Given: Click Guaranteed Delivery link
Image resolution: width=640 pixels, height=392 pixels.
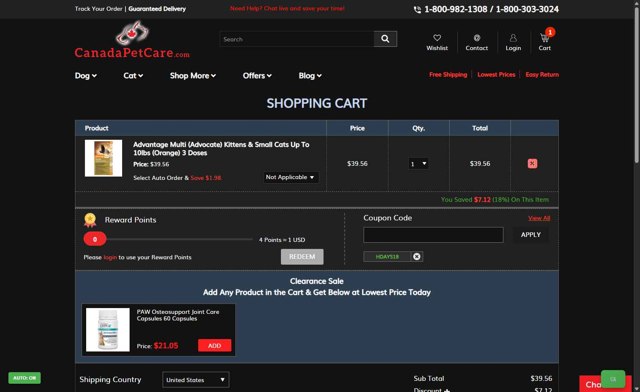Looking at the screenshot, I should pos(157,9).
